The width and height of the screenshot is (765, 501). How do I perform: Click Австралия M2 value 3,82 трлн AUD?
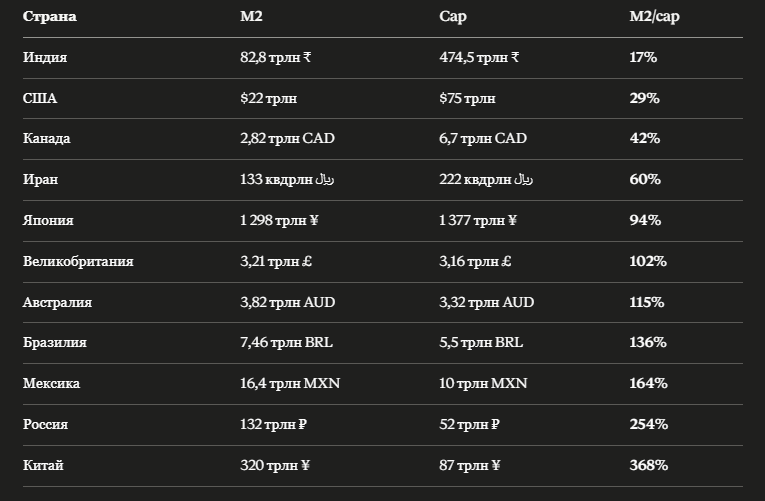click(287, 302)
